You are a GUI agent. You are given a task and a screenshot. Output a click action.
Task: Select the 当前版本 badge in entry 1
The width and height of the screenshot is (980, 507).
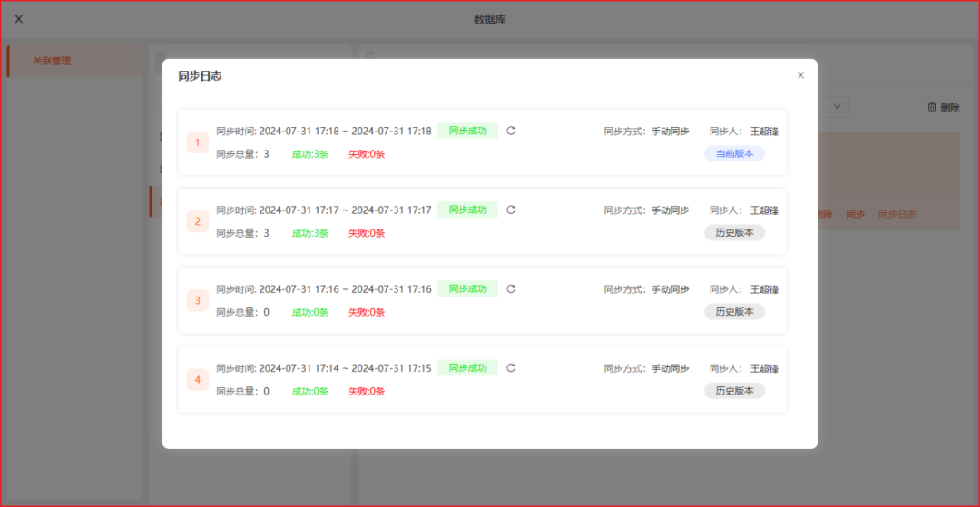734,153
